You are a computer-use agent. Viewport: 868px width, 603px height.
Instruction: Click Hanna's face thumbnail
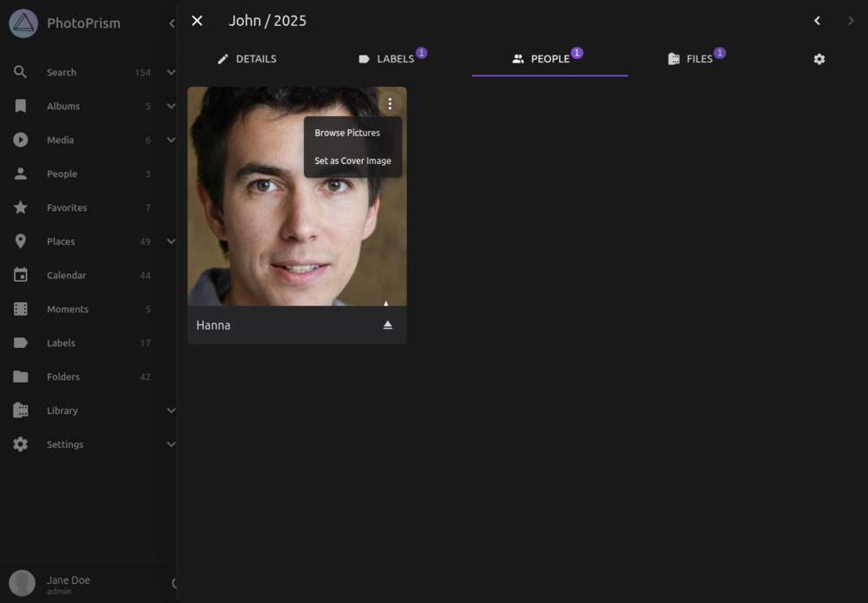click(x=260, y=226)
